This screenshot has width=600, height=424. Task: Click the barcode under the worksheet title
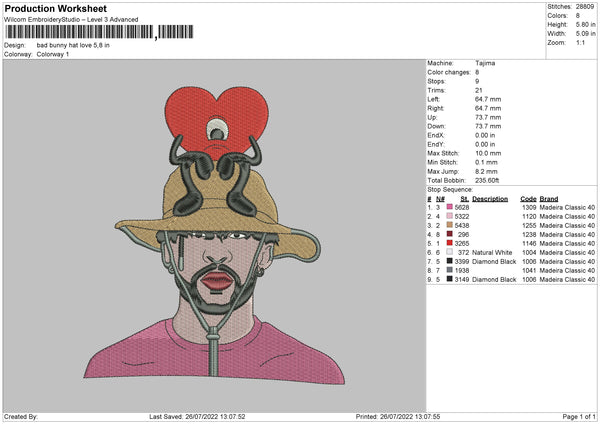click(x=99, y=32)
